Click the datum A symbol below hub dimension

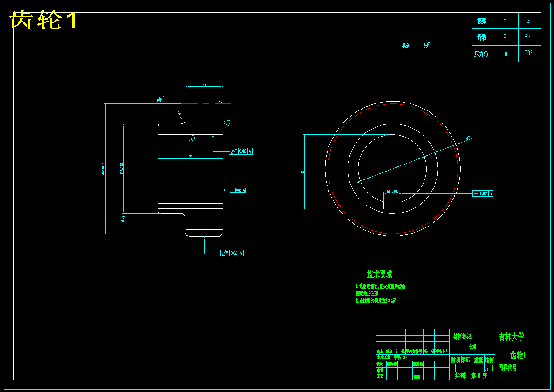point(123,219)
